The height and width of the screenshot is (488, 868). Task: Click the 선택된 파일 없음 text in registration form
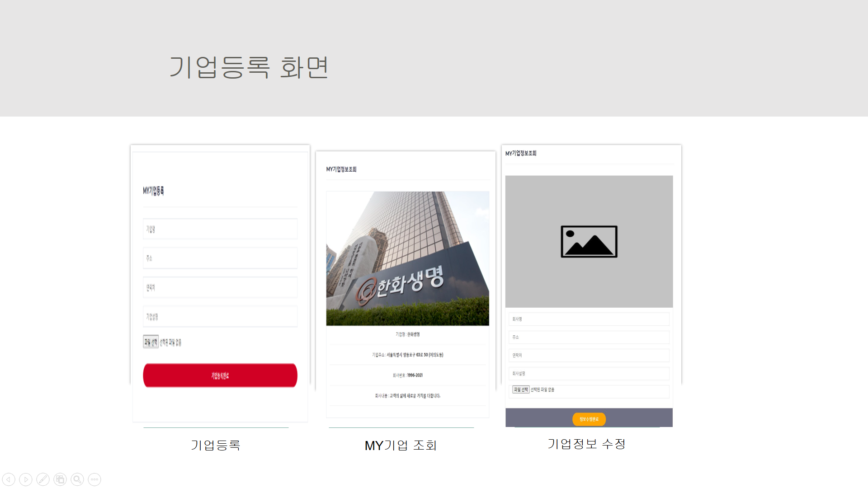170,343
